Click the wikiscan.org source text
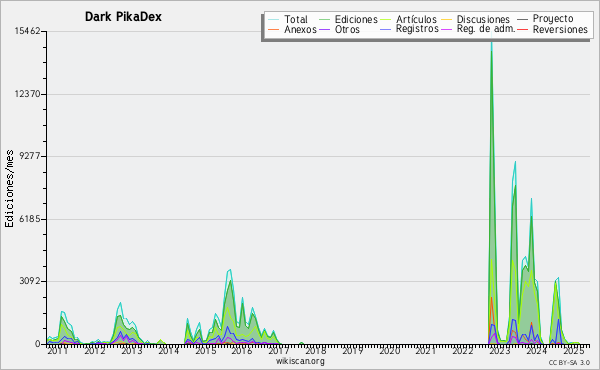Viewport: 600px width, 370px height. [300, 361]
